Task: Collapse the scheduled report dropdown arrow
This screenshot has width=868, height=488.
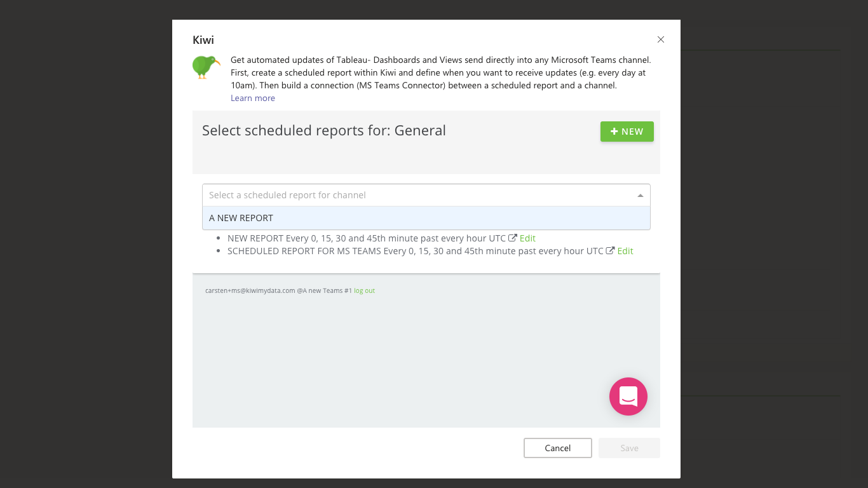Action: pyautogui.click(x=640, y=196)
